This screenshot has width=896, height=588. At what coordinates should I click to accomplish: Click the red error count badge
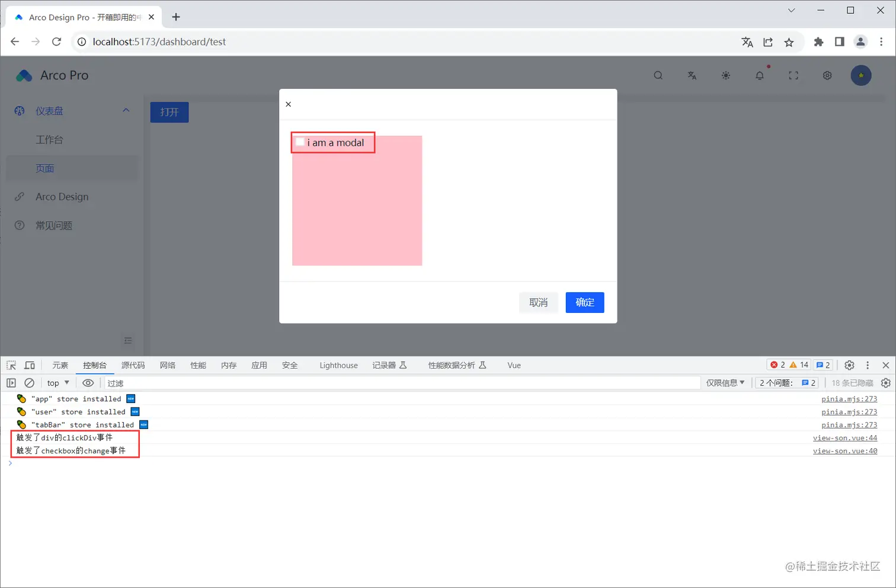click(x=777, y=365)
